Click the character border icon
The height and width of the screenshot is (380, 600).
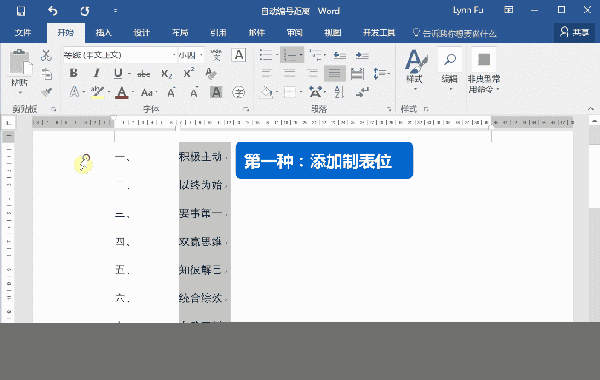click(x=239, y=55)
